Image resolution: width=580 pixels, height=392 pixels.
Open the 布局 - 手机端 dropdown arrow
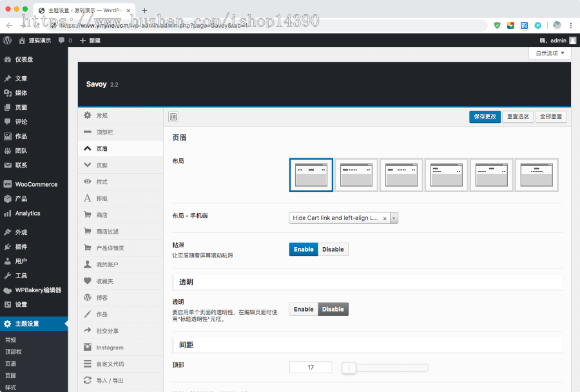[394, 218]
